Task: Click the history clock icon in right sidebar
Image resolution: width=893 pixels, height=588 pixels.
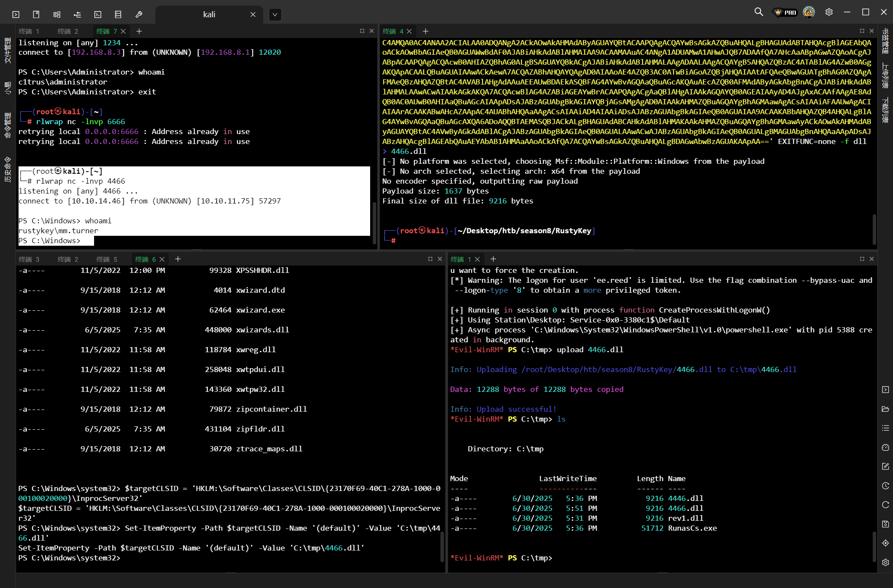Action: click(x=885, y=486)
